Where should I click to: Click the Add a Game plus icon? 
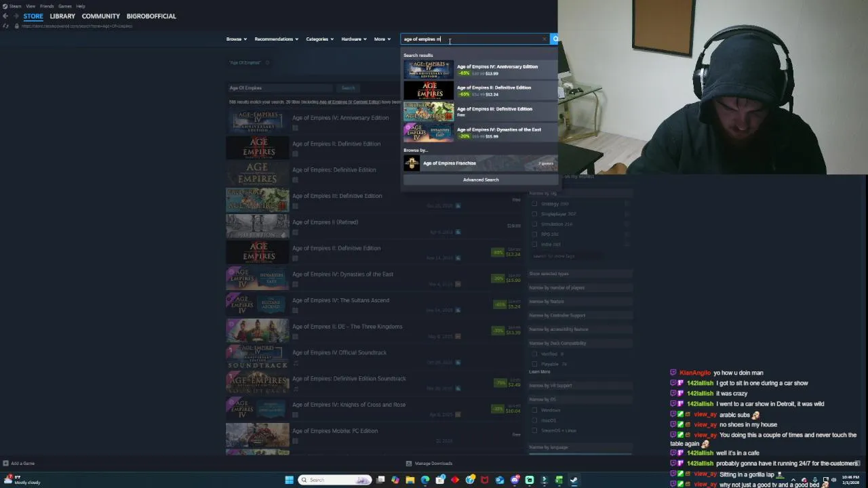click(x=5, y=464)
